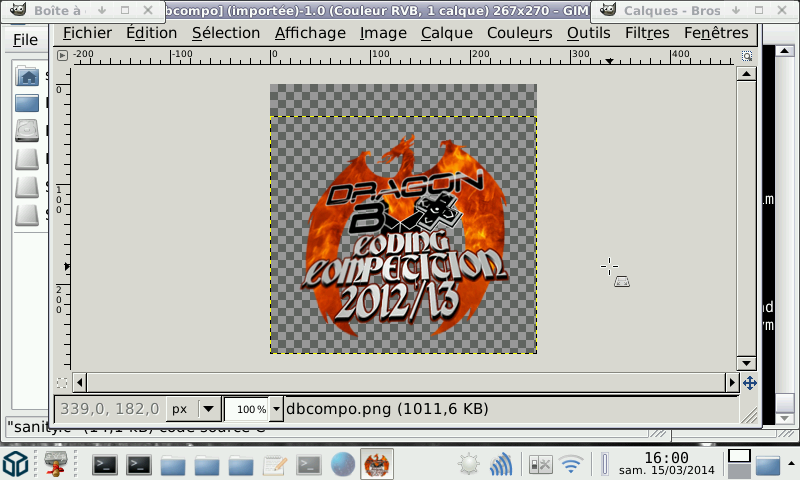The width and height of the screenshot is (800, 480).
Task: Activate the GIMP dragon image task button
Action: [x=377, y=464]
